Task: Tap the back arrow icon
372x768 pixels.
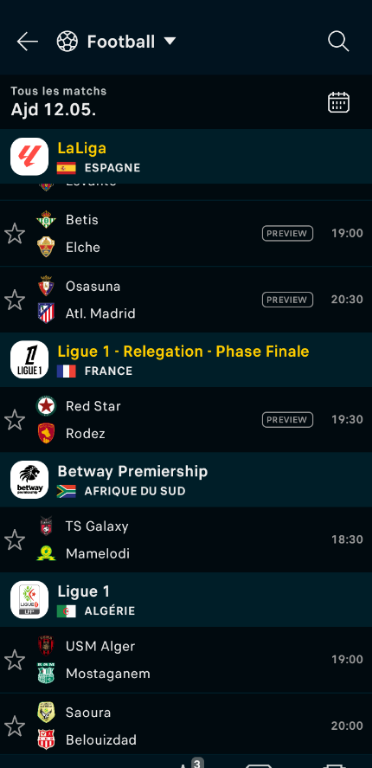Action: click(x=27, y=42)
